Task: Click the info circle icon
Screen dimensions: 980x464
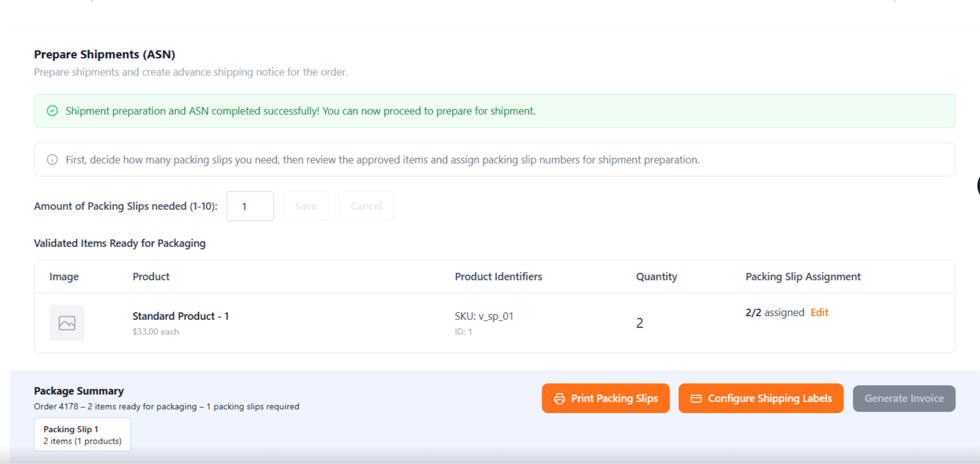Action: click(52, 160)
